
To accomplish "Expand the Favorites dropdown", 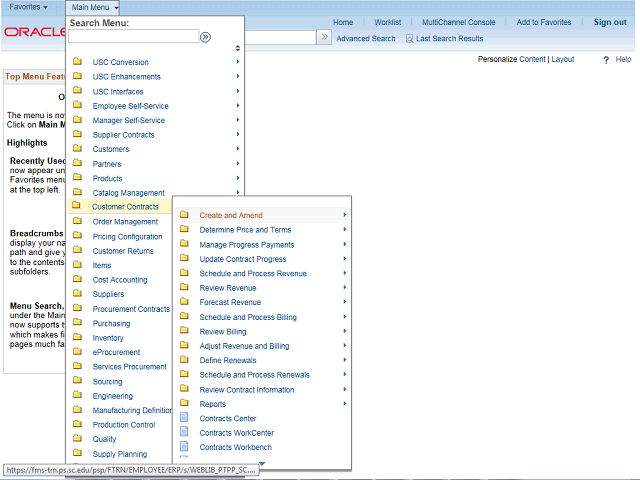I will [29, 7].
